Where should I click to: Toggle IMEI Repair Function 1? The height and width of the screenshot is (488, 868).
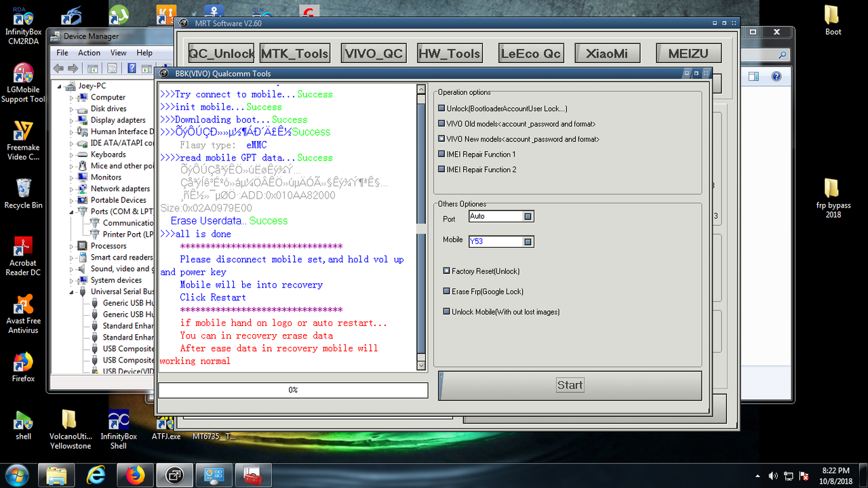[441, 155]
